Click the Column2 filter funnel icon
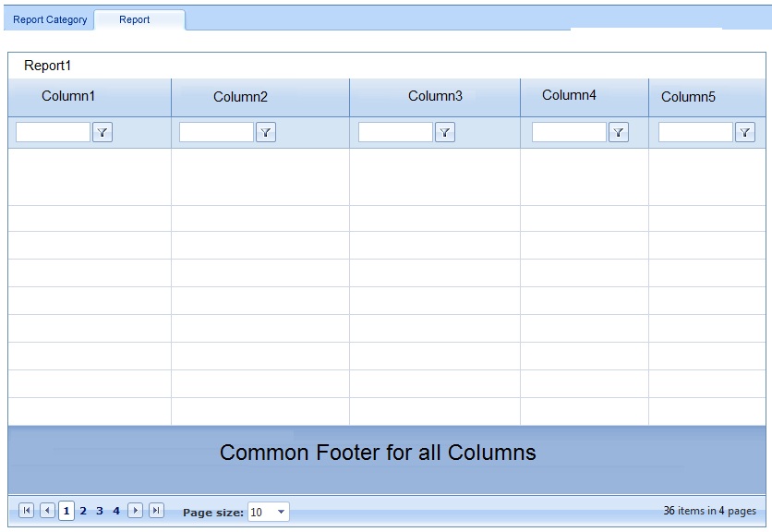This screenshot has height=532, width=772. 266,132
